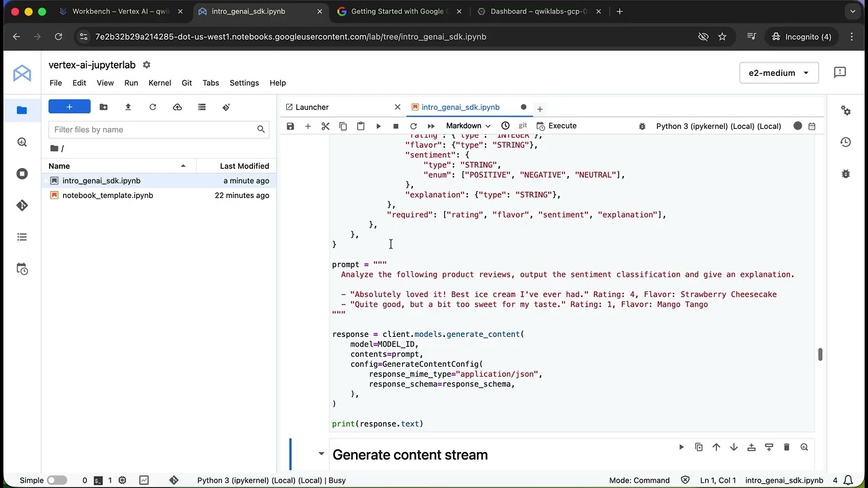Open the e2-medium machine type dropdown

pyautogui.click(x=778, y=73)
